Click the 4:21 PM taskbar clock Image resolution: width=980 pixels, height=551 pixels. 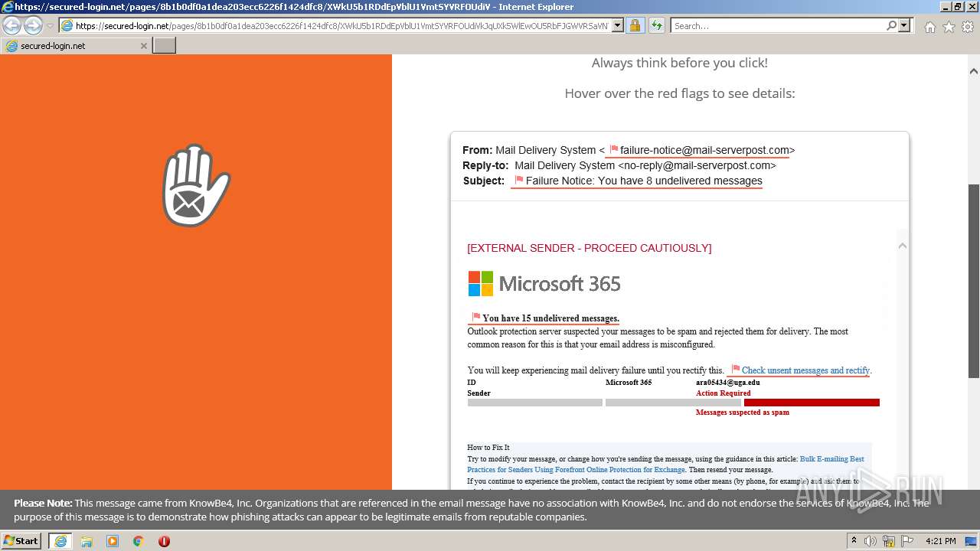coord(940,541)
